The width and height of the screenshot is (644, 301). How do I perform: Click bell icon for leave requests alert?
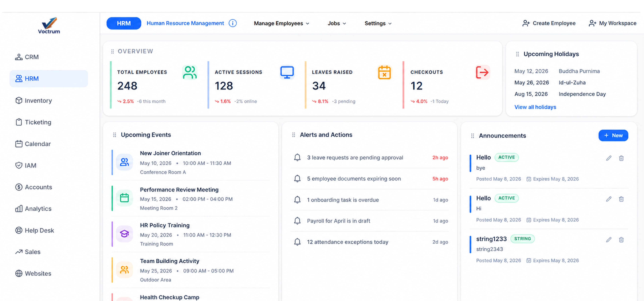297,157
